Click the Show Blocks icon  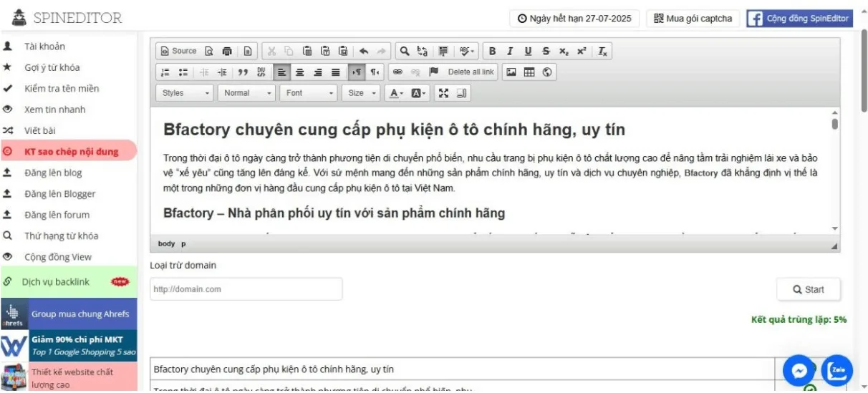(461, 93)
